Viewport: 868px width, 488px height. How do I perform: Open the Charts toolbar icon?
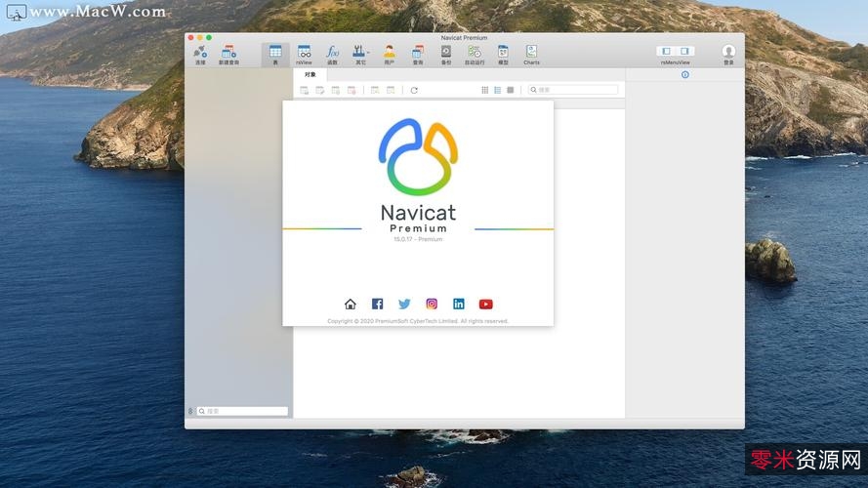pos(531,52)
